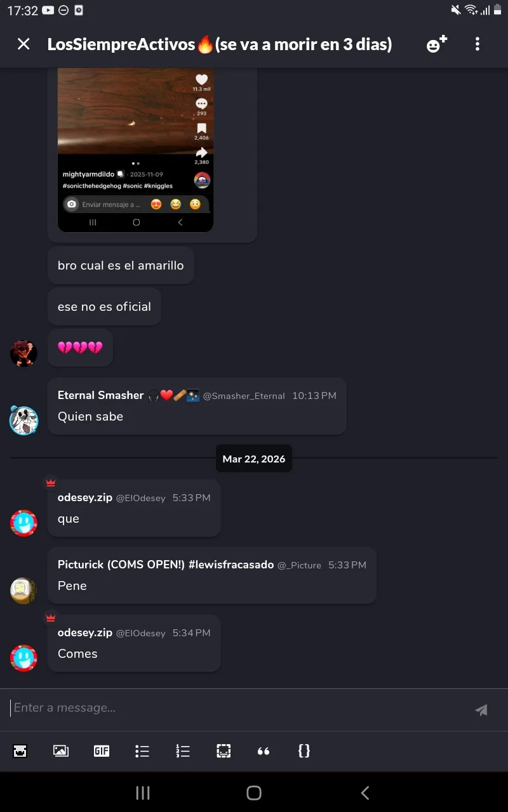This screenshot has height=812, width=508.
Task: Focus the 'Enter a message...' field
Action: point(238,708)
